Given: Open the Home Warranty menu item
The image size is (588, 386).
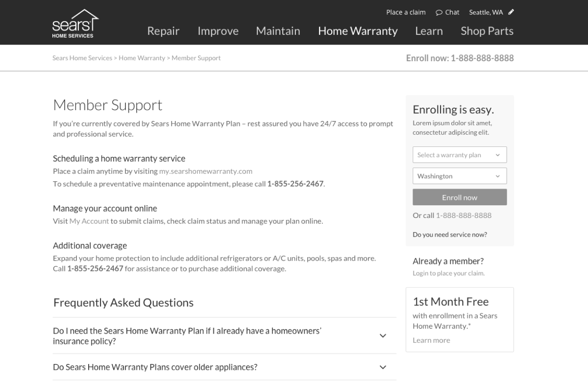Looking at the screenshot, I should coord(358,31).
